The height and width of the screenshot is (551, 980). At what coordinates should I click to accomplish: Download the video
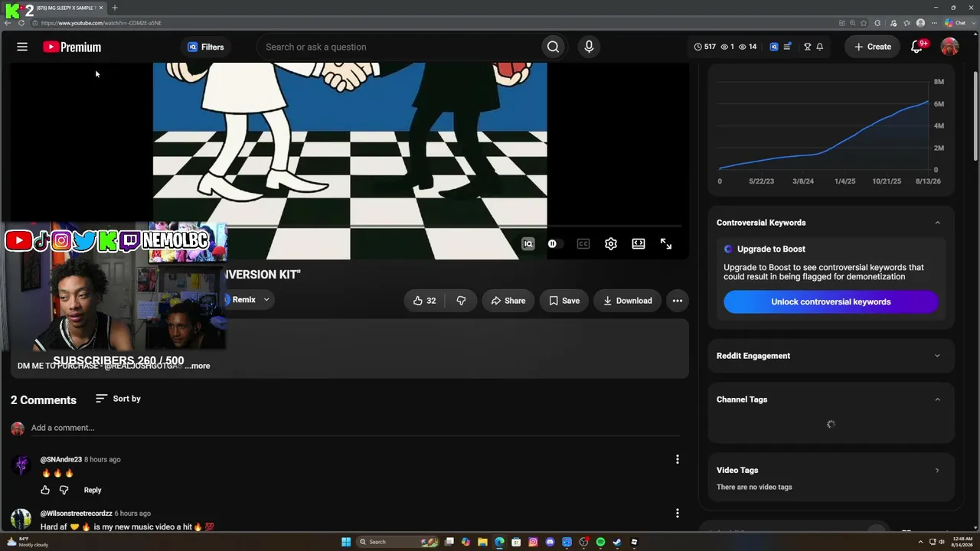627,301
